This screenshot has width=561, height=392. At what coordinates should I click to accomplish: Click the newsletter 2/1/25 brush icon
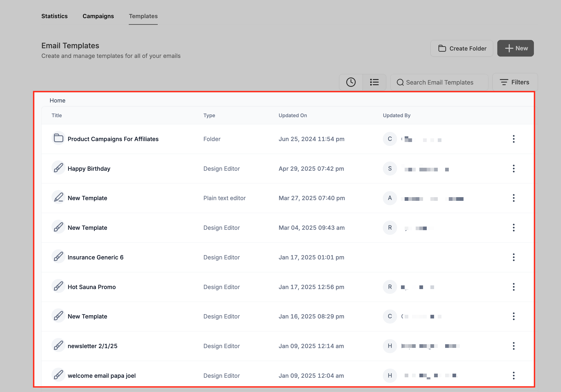pyautogui.click(x=58, y=345)
